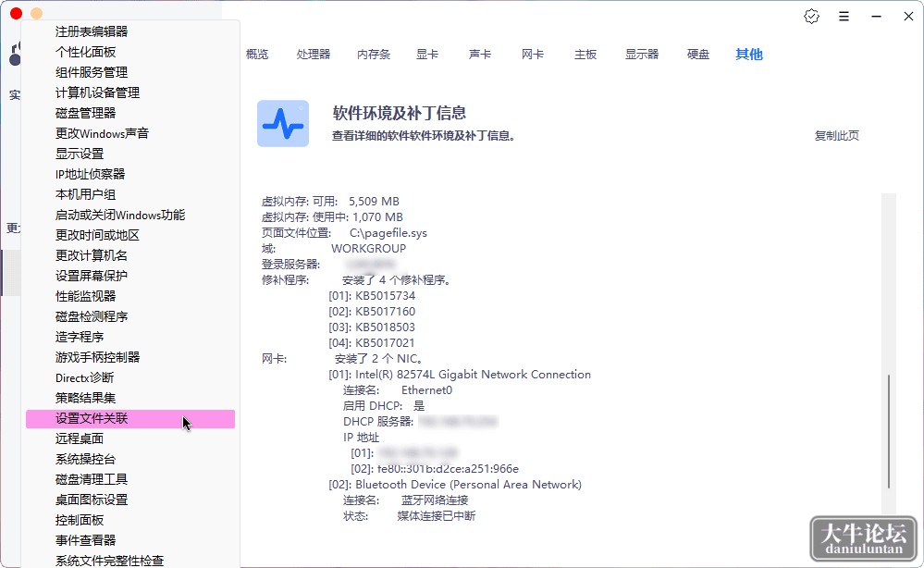Launch 性能监视器 from the menu
Screen dimensions: 924x568
[x=130, y=296]
